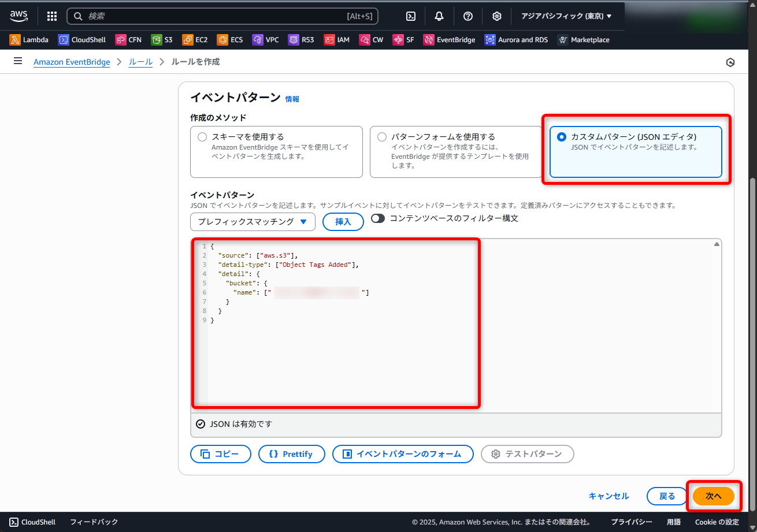757x532 pixels.
Task: Open the EC2 favorite shortcut
Action: (195, 40)
